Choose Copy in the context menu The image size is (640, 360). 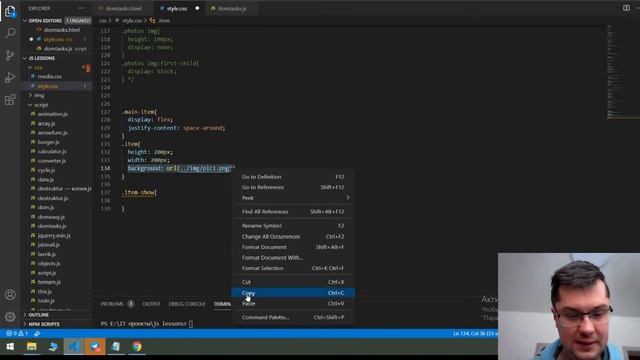[x=293, y=293]
